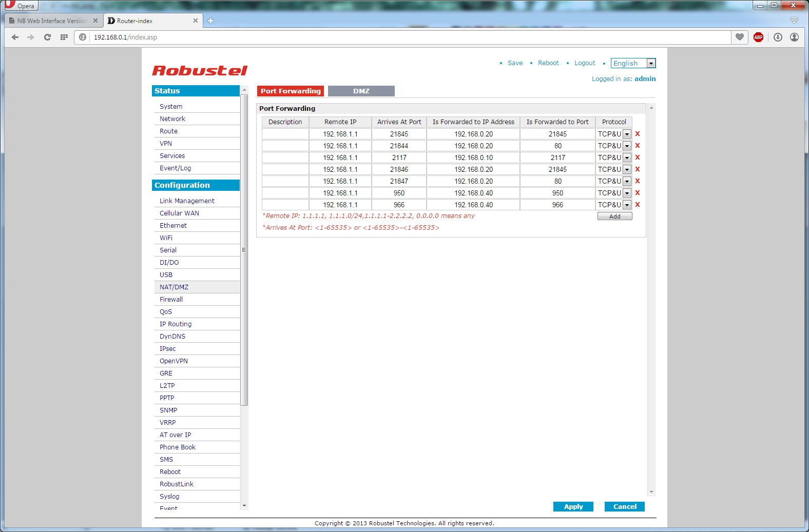Close the NB Web Interface Version tab
The width and height of the screenshot is (809, 532).
pyautogui.click(x=95, y=21)
